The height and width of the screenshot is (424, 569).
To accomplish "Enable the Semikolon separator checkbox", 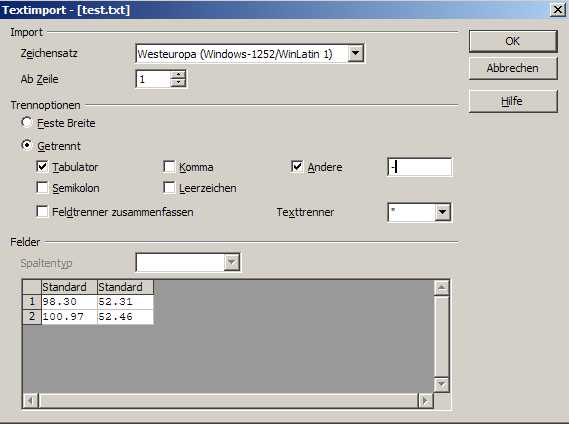I will pos(42,188).
